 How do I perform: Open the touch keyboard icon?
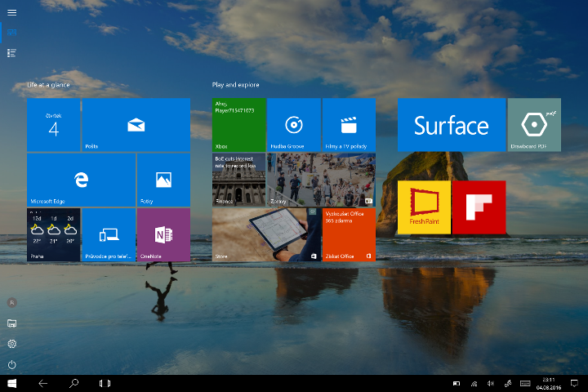[525, 383]
